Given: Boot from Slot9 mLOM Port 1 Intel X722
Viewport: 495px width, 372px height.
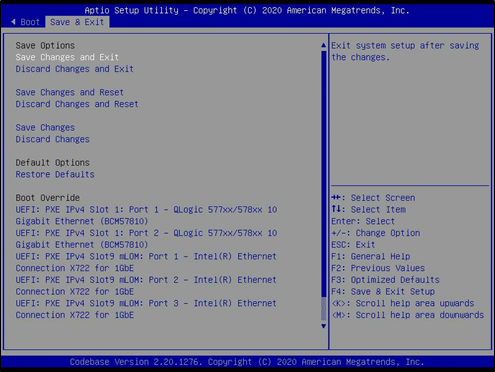Looking at the screenshot, I should 146,262.
